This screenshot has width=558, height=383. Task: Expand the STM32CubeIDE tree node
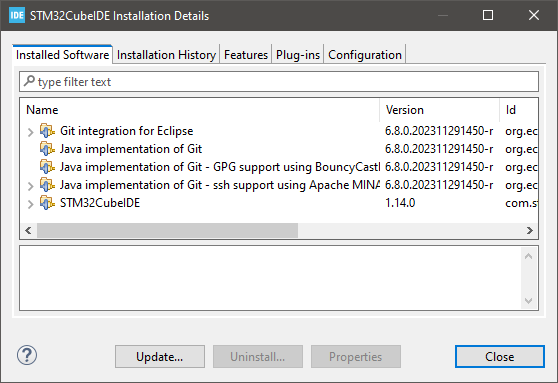coord(31,204)
